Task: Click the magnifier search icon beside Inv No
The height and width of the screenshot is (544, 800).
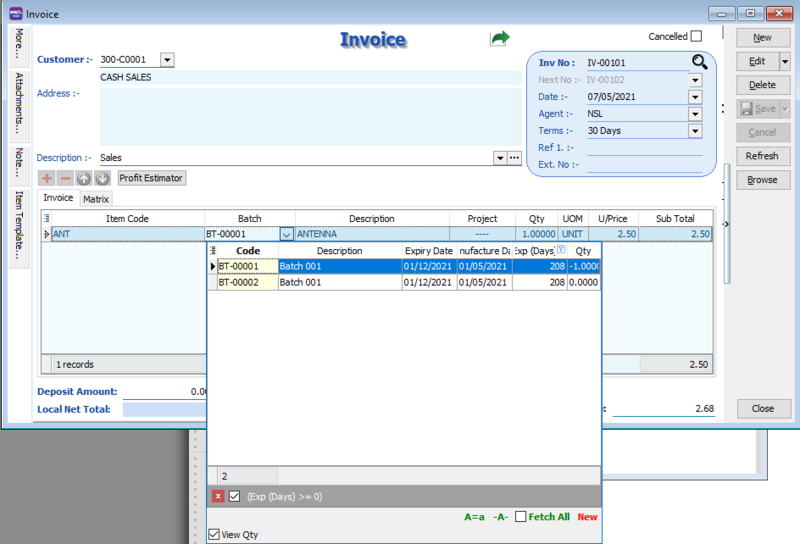Action: 699,62
